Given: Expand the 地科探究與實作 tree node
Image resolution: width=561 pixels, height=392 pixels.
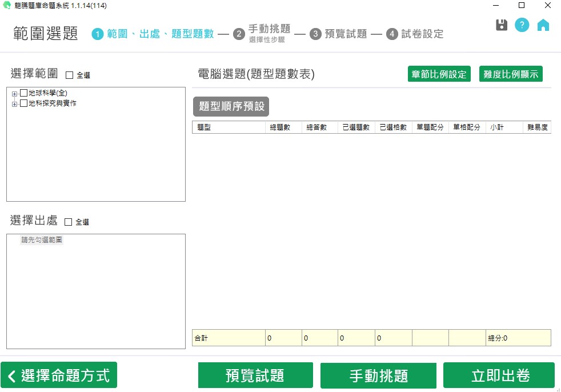Looking at the screenshot, I should tap(14, 104).
